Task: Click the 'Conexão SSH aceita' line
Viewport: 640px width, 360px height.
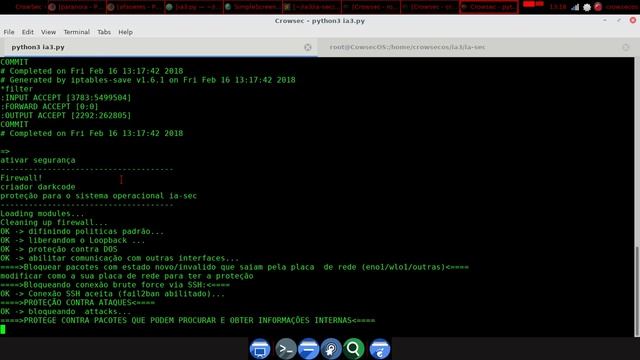Action: pyautogui.click(x=113, y=294)
